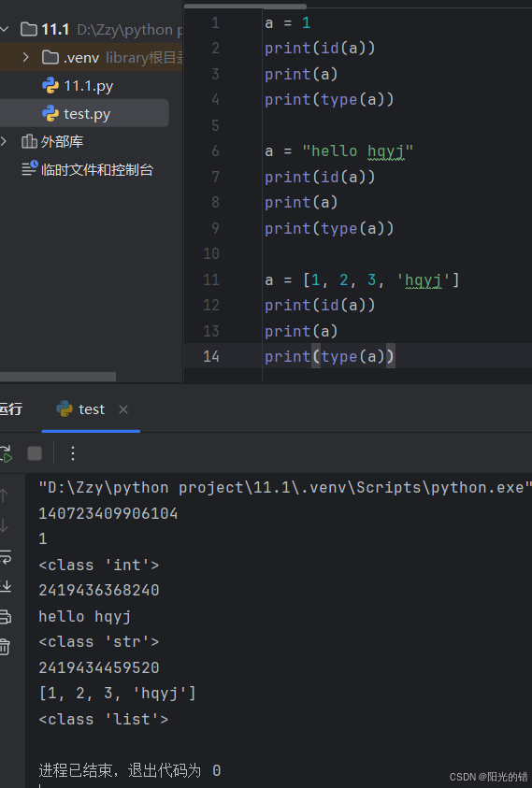Image resolution: width=532 pixels, height=788 pixels.
Task: Click python.exe path in console output
Action: click(x=285, y=487)
